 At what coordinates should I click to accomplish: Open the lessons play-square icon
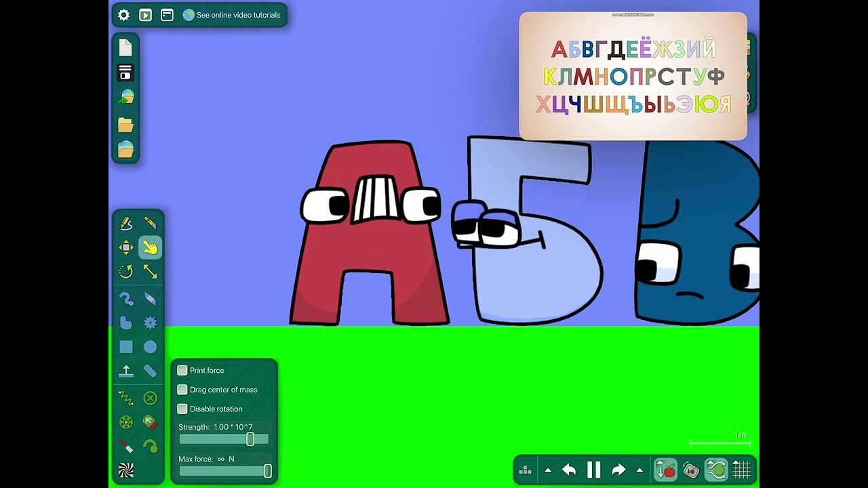145,15
